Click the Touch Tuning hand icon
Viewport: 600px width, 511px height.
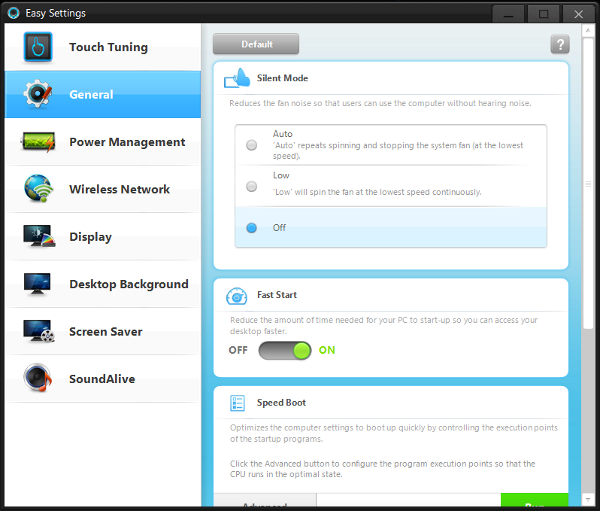[x=38, y=47]
